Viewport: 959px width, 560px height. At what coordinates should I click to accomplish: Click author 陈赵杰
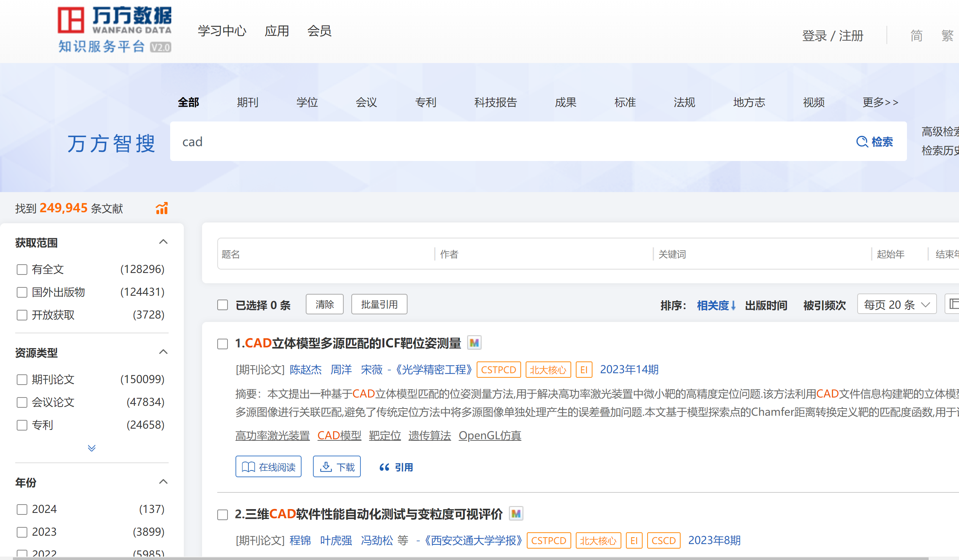[306, 369]
